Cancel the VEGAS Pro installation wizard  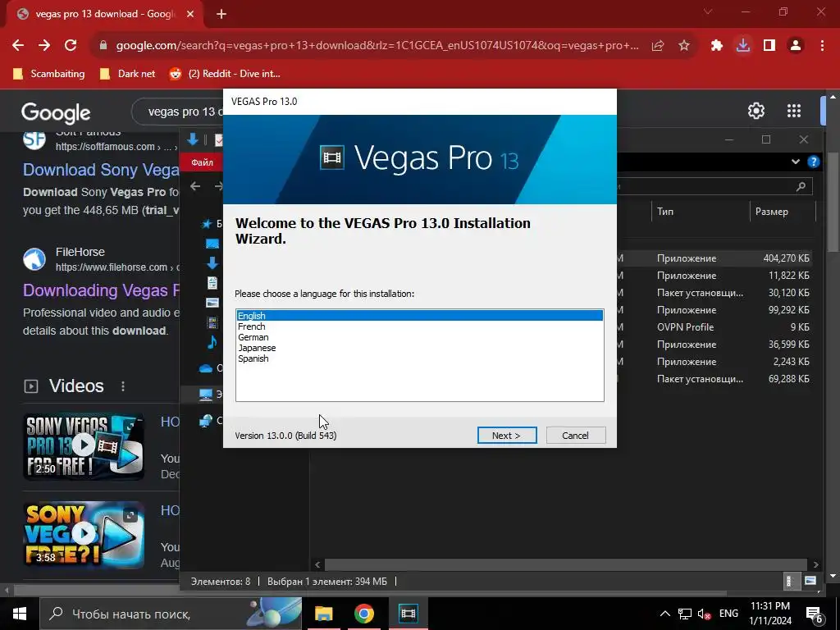576,435
